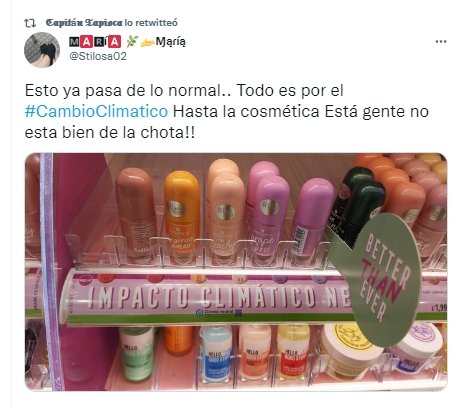Open the #CambioClimatico hashtag
This screenshot has width=458, height=407.
pos(96,111)
